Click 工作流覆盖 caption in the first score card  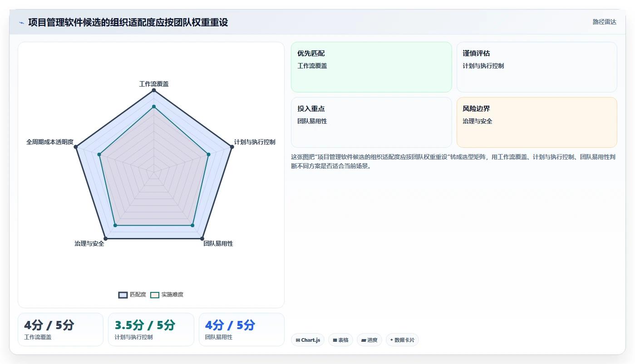click(x=38, y=337)
